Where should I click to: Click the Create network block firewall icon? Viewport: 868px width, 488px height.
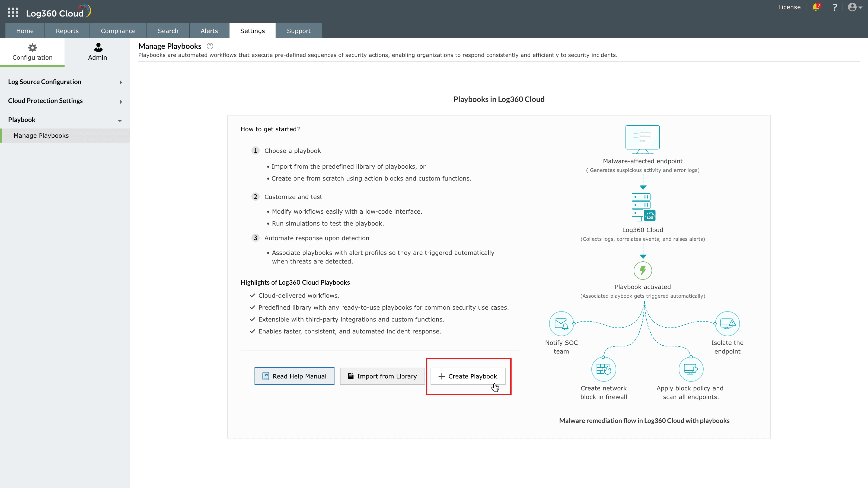tap(604, 369)
